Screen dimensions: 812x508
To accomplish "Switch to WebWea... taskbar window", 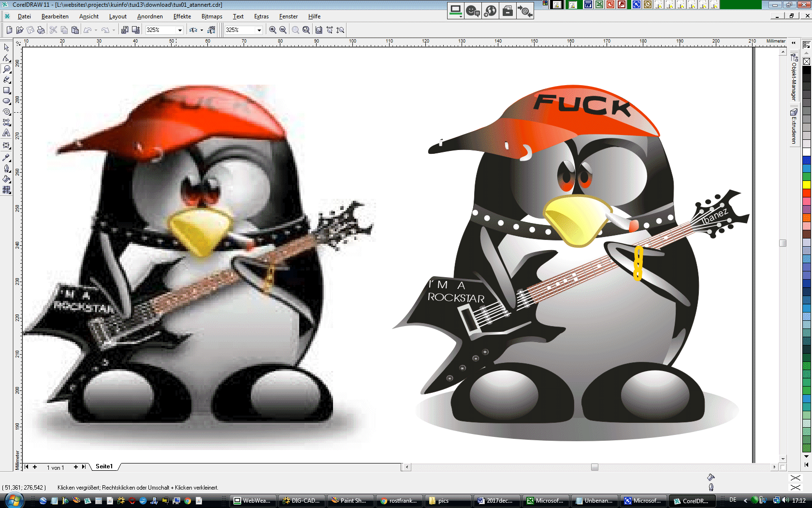I will (x=252, y=501).
